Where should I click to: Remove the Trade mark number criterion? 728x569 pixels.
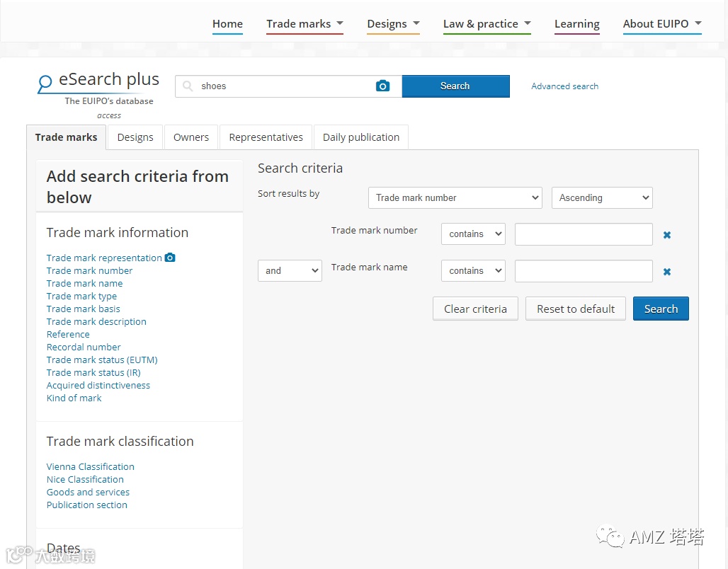666,235
